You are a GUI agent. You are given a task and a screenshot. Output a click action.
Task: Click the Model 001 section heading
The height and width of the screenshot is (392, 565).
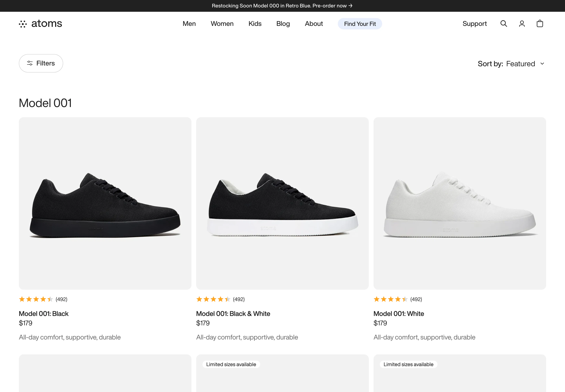click(45, 103)
